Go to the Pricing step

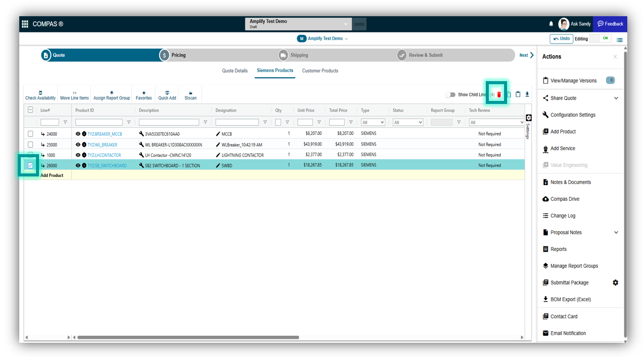click(173, 55)
